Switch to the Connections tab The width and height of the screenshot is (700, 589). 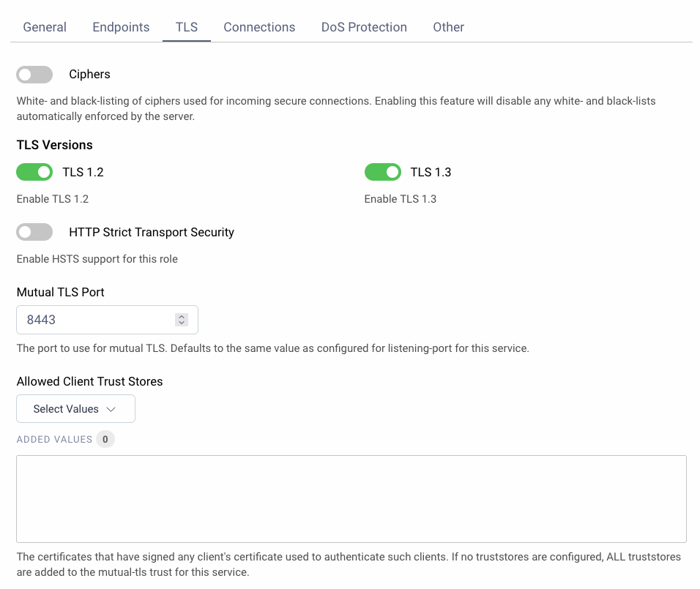[259, 27]
